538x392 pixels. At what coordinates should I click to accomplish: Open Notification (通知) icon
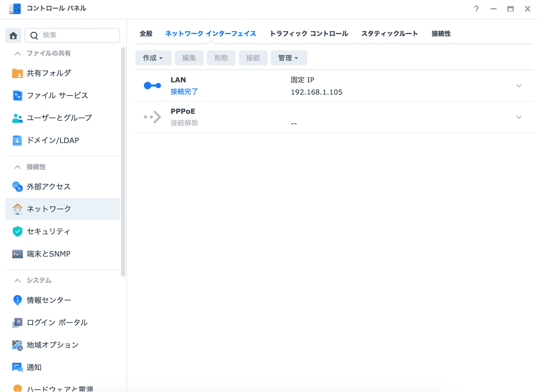click(x=17, y=367)
